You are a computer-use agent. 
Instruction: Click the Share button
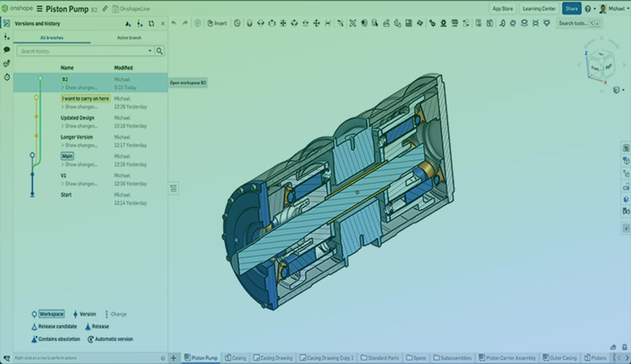[571, 9]
